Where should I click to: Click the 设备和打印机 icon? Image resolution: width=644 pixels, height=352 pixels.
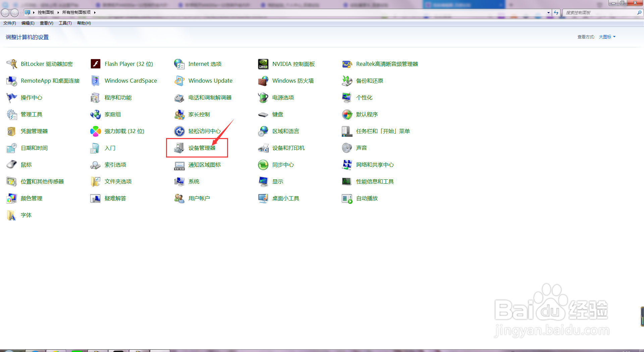point(263,148)
